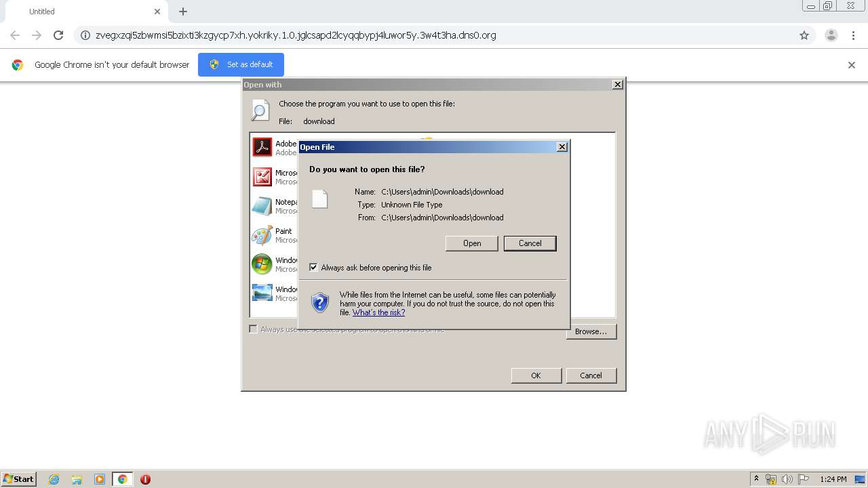The image size is (868, 488).
Task: Go back using the browser back arrow
Action: coord(15,35)
